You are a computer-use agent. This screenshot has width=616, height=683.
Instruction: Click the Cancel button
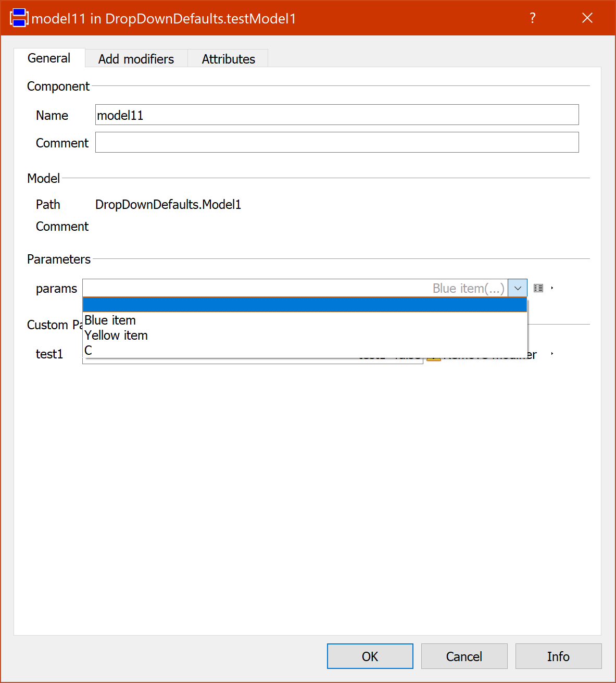pyautogui.click(x=464, y=656)
